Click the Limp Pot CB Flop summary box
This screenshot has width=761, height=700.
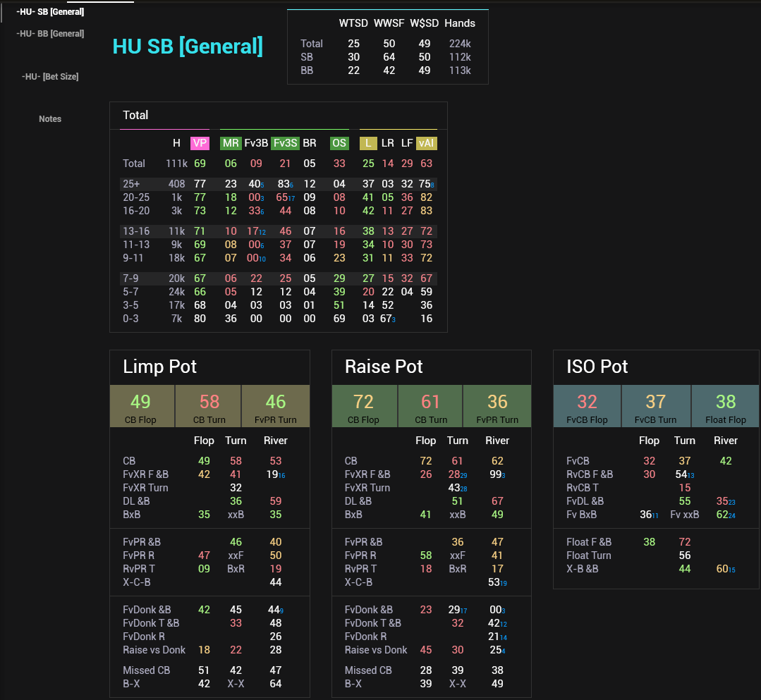[141, 406]
